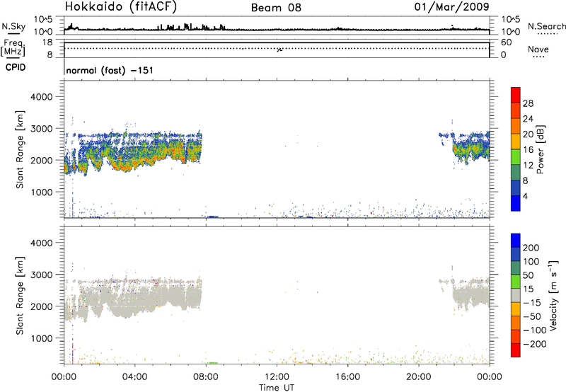566x392 pixels.
Task: Click the "Freq. [MHz]" axis label
Action: pyautogui.click(x=13, y=48)
